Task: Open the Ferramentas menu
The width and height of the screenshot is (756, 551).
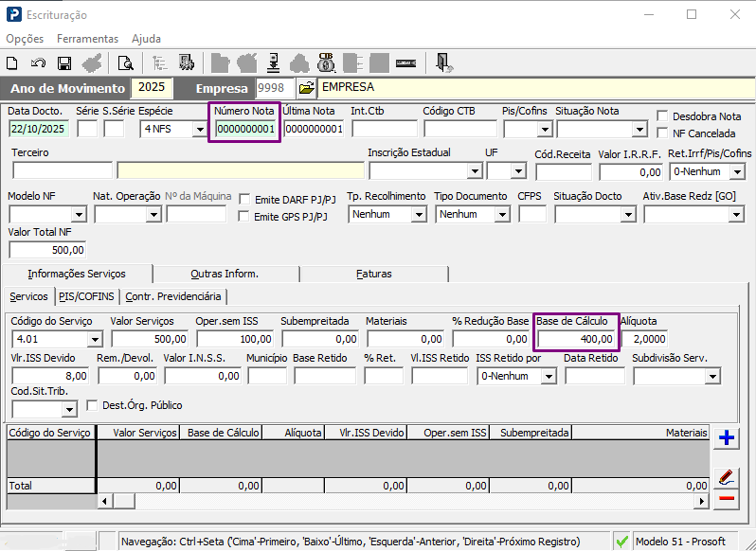Action: pos(87,39)
